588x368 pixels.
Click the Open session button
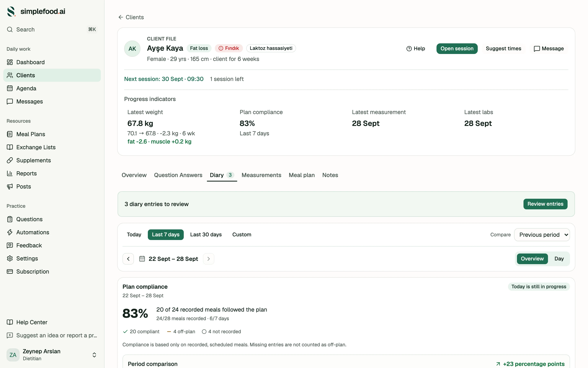tap(457, 49)
